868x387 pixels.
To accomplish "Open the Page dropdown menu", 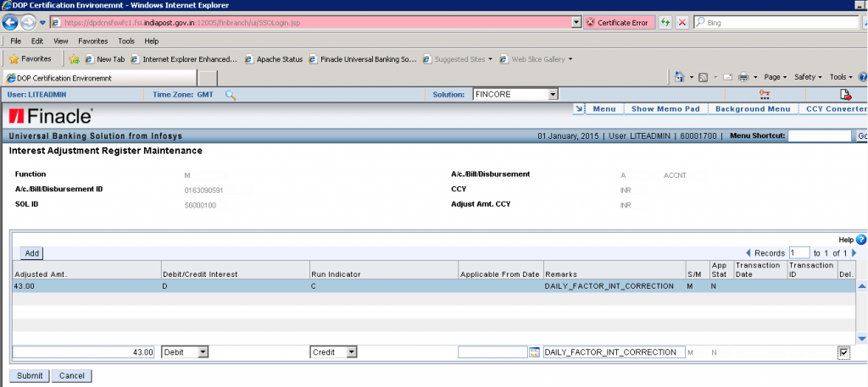I will (x=776, y=77).
